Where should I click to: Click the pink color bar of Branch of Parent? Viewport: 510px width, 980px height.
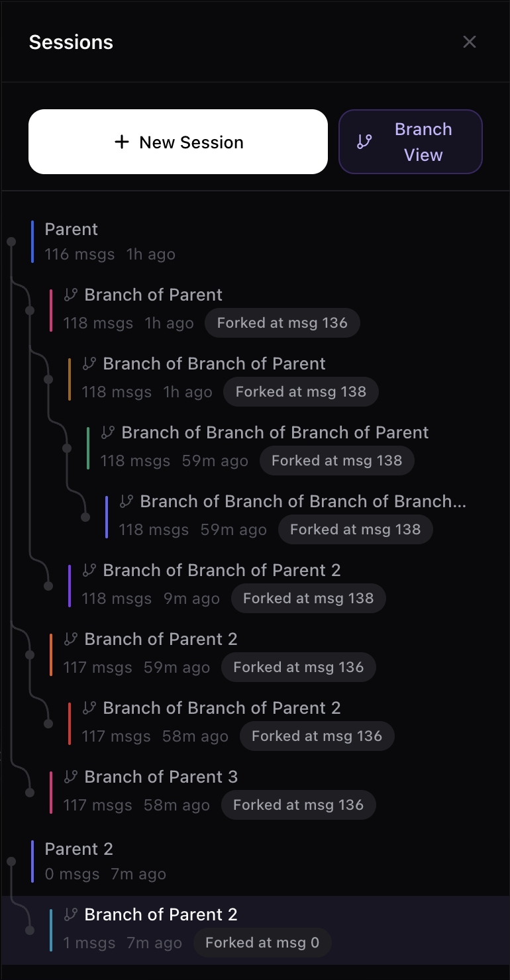(x=51, y=310)
